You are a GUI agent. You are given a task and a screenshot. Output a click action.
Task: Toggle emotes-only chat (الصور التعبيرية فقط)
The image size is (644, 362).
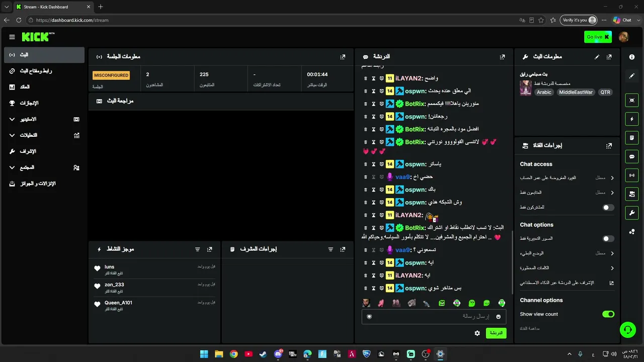point(608,239)
